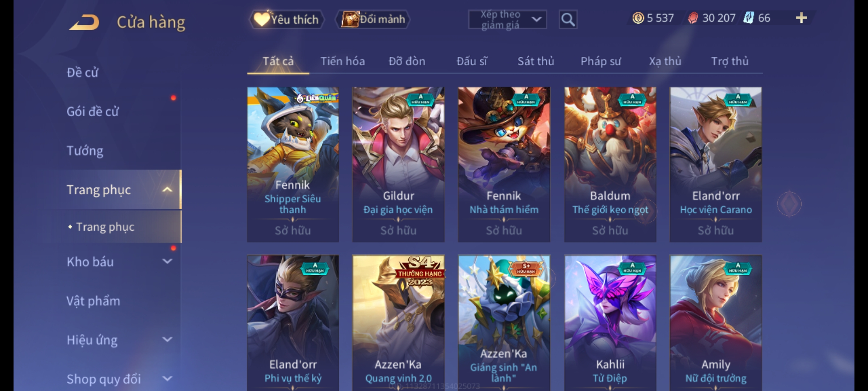Image resolution: width=868 pixels, height=391 pixels.
Task: Open Yêu thích favorites heart button
Action: pos(287,19)
